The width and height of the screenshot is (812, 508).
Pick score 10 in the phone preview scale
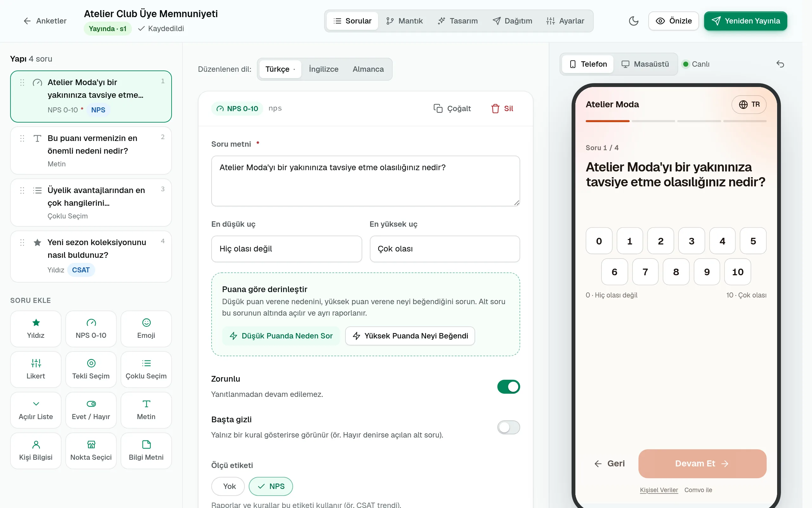(x=737, y=272)
